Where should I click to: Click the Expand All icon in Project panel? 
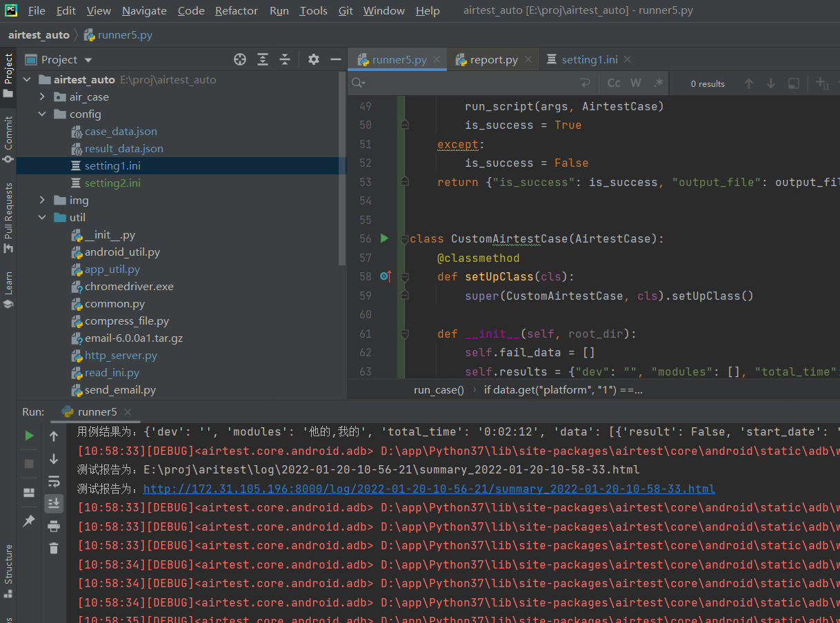[x=263, y=59]
